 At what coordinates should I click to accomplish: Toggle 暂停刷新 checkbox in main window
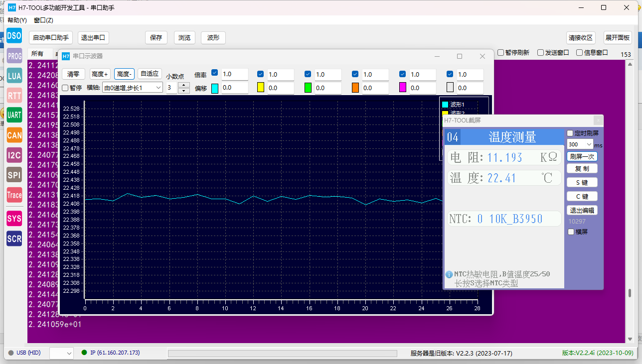(501, 52)
